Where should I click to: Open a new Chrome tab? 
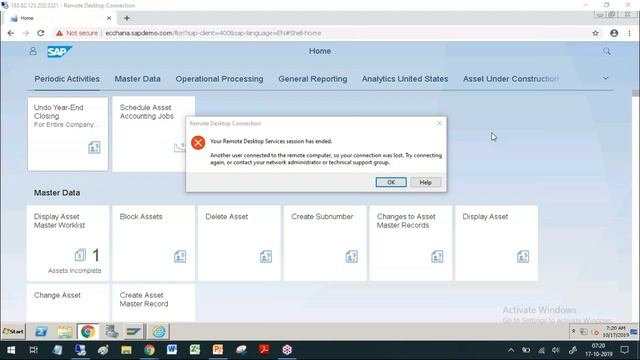pyautogui.click(x=127, y=18)
